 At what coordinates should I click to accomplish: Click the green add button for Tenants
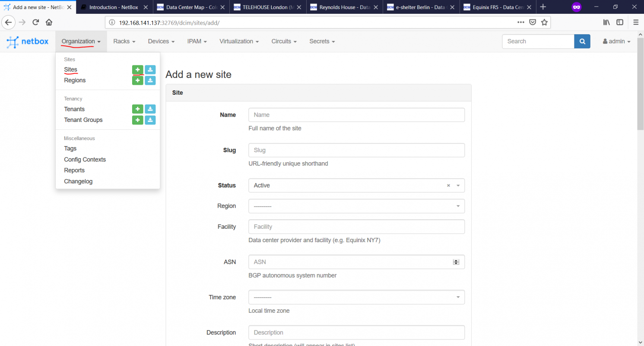[137, 109]
